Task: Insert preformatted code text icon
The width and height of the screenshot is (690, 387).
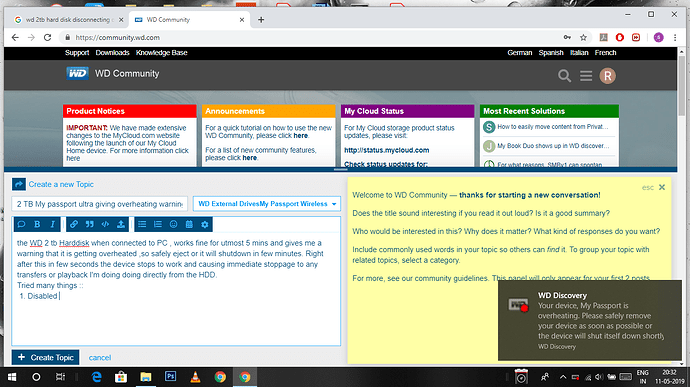Action: 105,225
